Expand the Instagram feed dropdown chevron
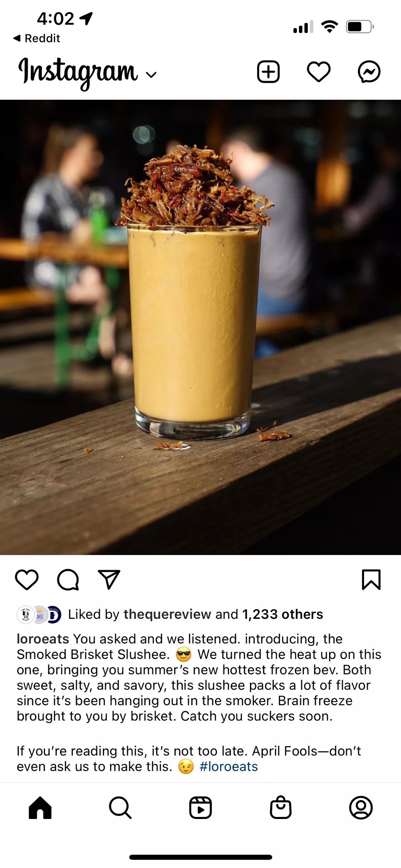401x868 pixels. coord(151,75)
